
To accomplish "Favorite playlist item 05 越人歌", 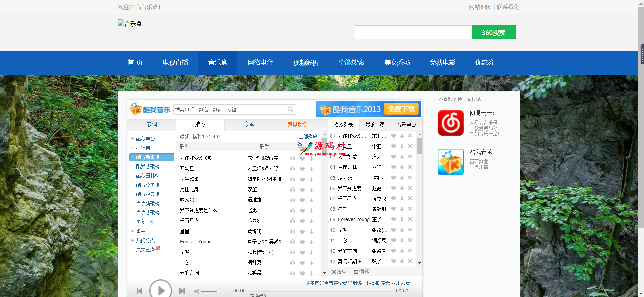I will point(394,178).
